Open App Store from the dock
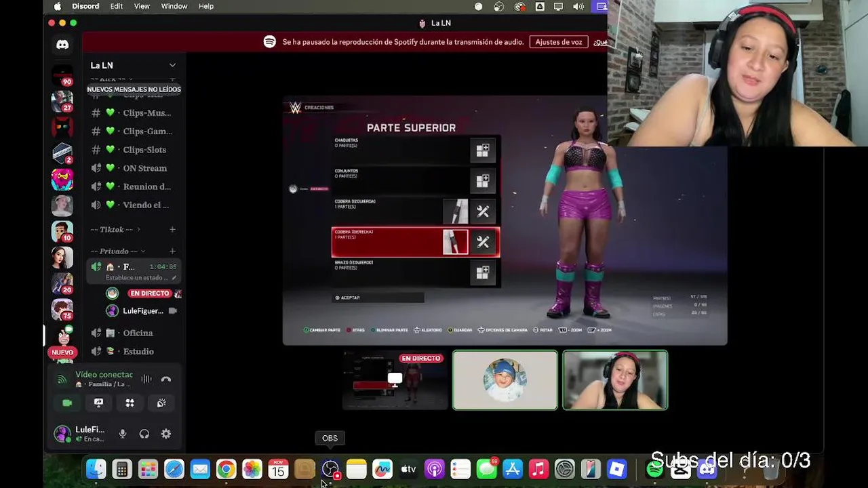 click(513, 469)
